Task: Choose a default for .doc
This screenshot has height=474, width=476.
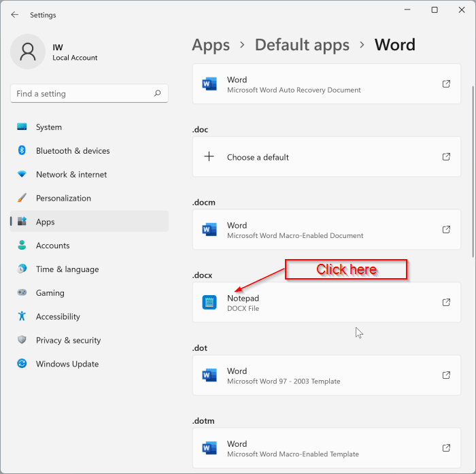Action: (326, 156)
